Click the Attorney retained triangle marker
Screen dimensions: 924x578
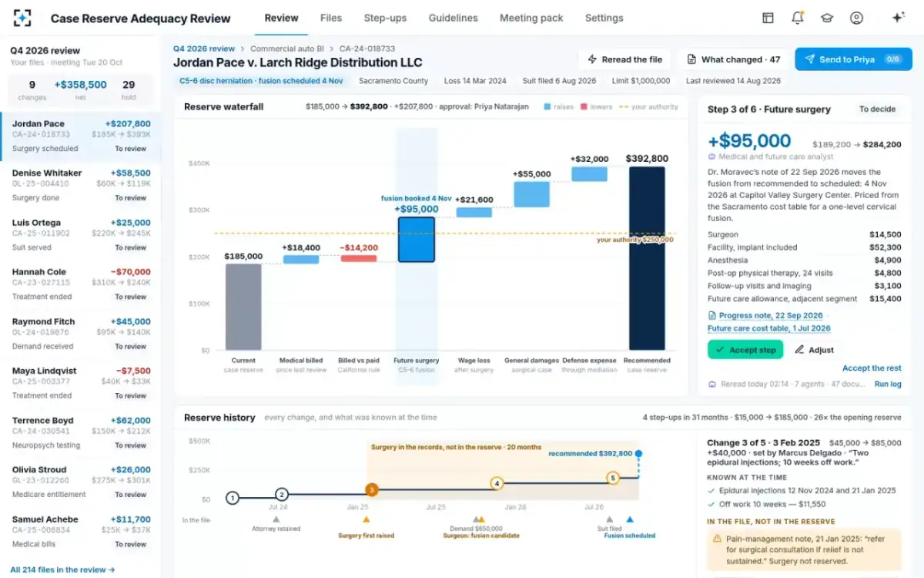click(x=276, y=519)
